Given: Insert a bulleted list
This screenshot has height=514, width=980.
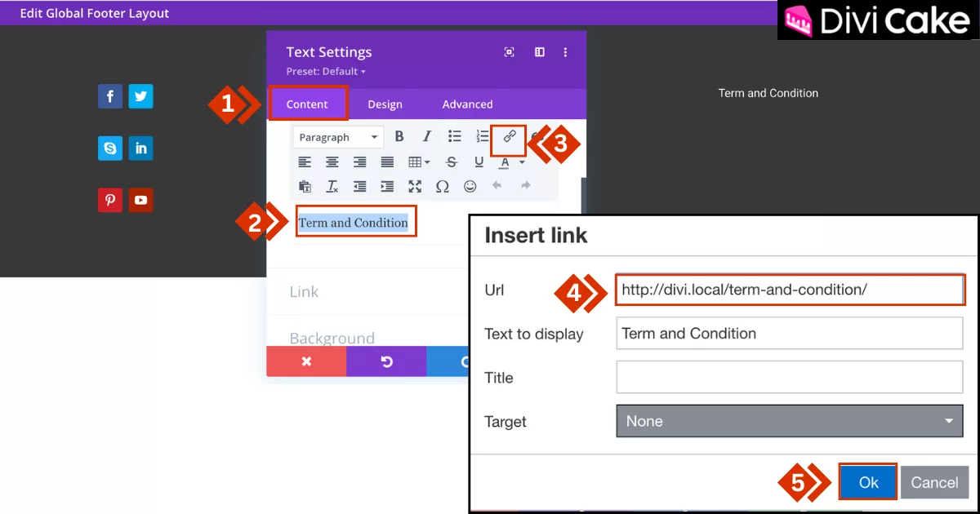Looking at the screenshot, I should [455, 136].
